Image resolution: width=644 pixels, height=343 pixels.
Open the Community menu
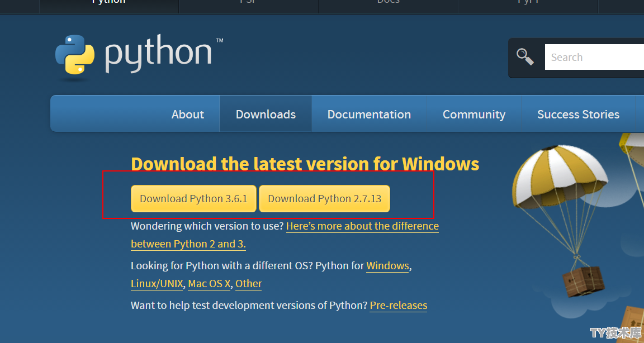tap(474, 114)
